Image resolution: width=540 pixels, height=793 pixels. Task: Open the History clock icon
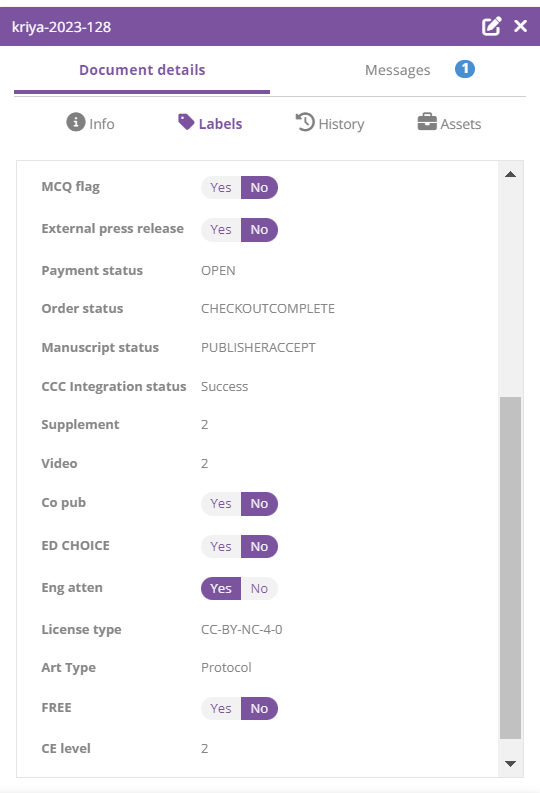click(x=305, y=122)
